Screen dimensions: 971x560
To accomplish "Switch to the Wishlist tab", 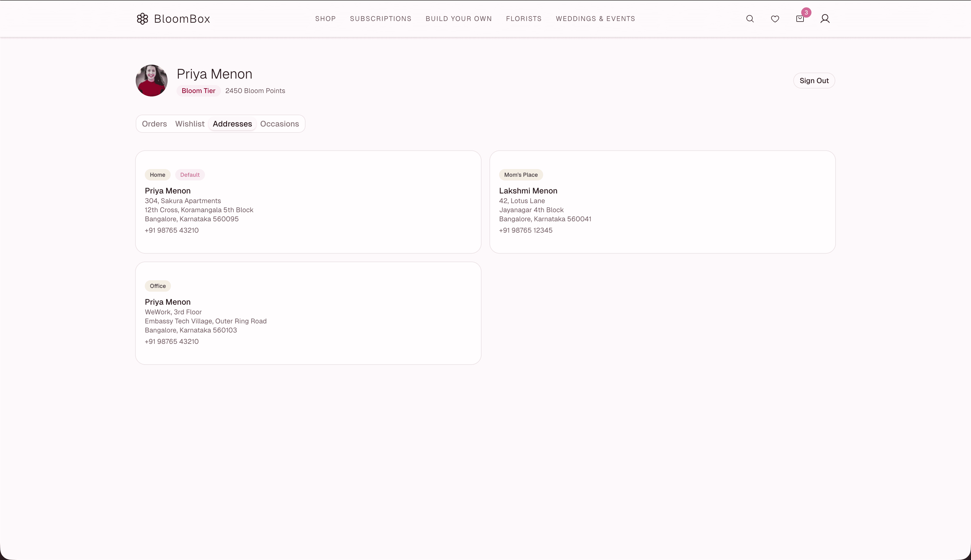I will click(190, 123).
